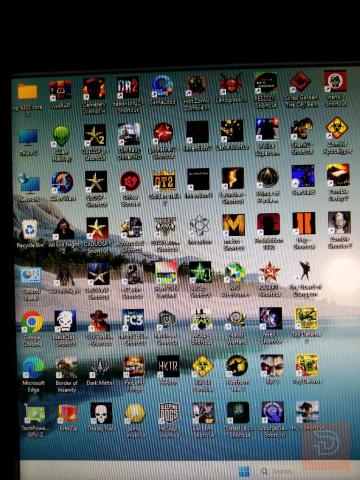Image resolution: width=360 pixels, height=480 pixels.
Task: Launch the Fire and Forge icon
Action: 134,366
